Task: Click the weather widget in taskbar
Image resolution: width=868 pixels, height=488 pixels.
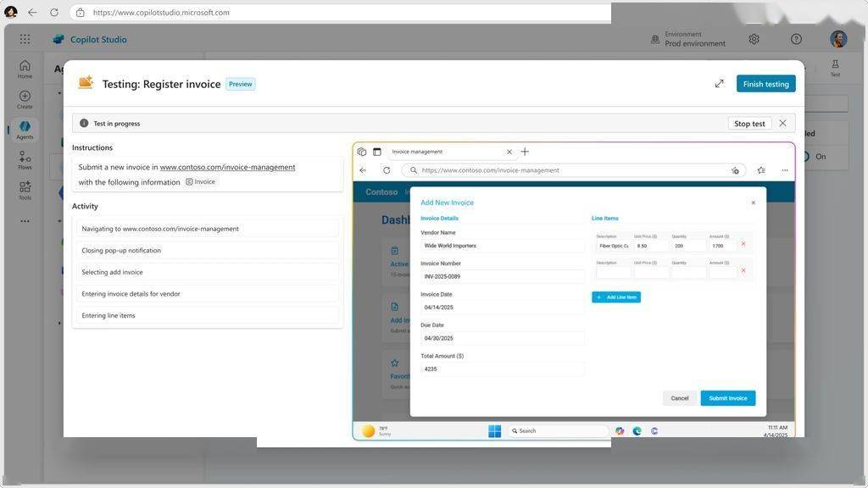Action: pos(376,431)
